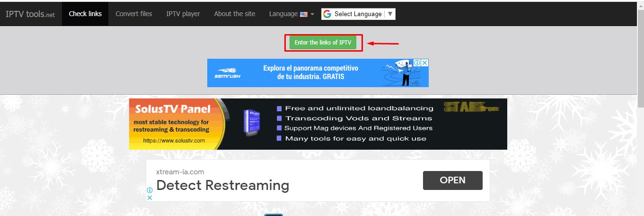Open the Semrush ad info icon

[x=418, y=63]
